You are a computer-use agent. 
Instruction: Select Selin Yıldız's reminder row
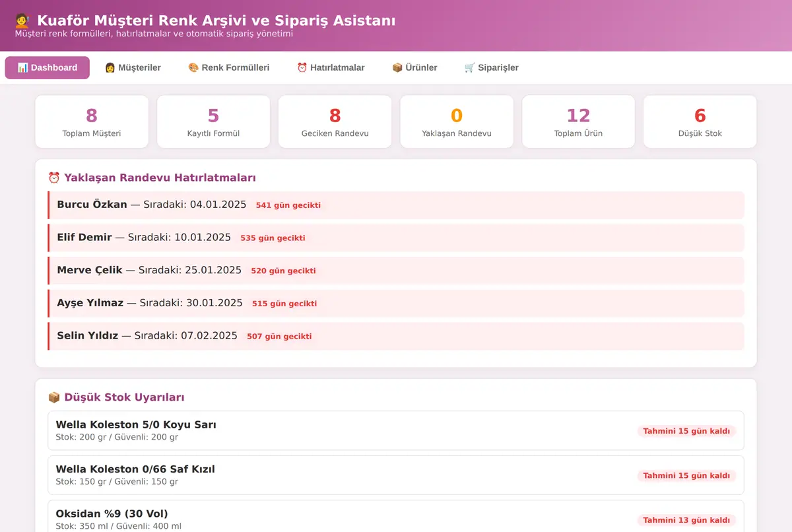coord(396,336)
